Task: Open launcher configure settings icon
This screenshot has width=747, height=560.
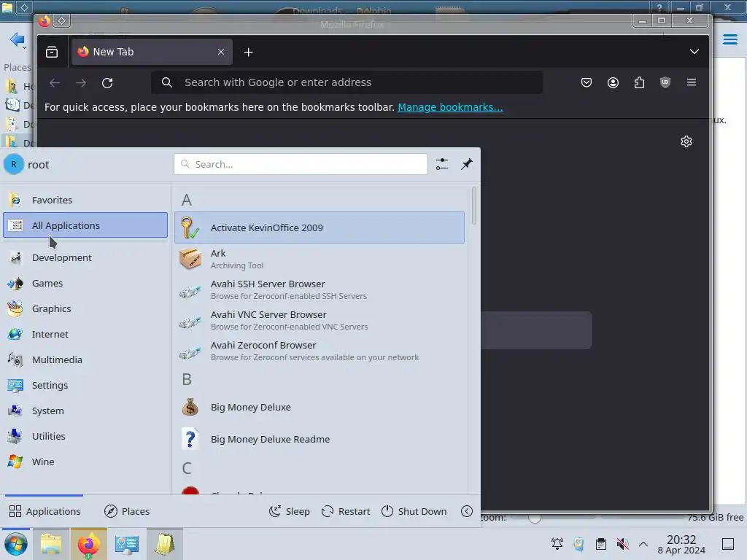Action: (x=442, y=164)
